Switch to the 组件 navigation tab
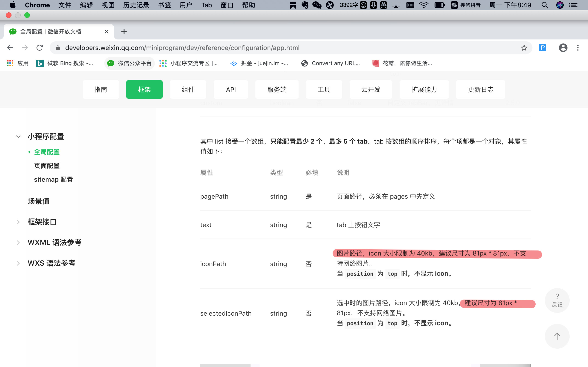This screenshot has height=367, width=588. pos(188,89)
